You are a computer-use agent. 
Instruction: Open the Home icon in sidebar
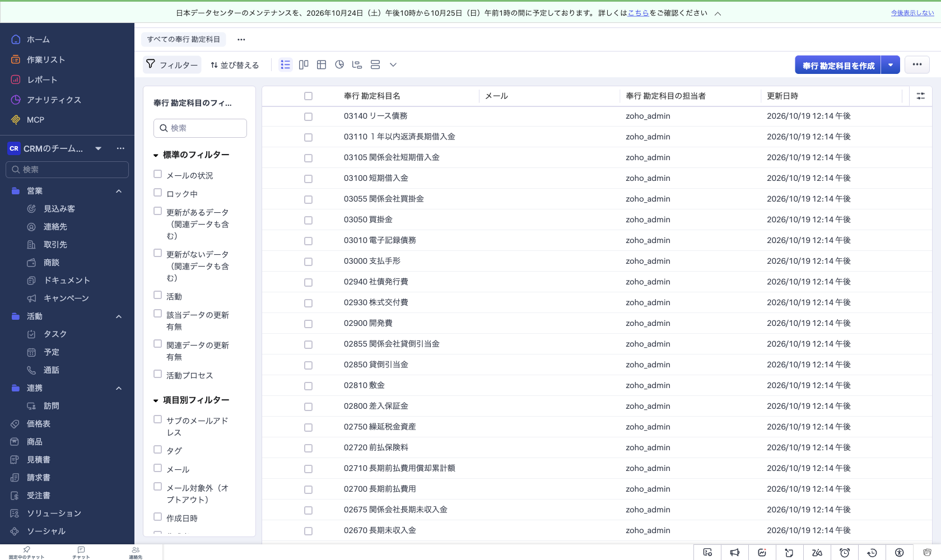(x=16, y=39)
